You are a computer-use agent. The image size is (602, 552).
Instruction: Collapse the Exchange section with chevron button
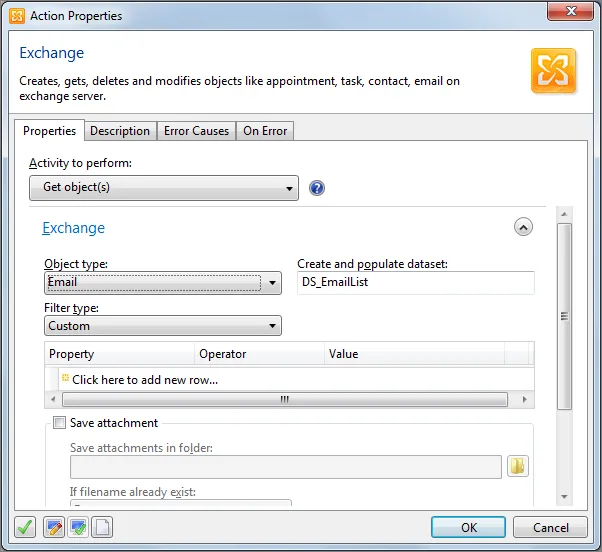[x=523, y=227]
